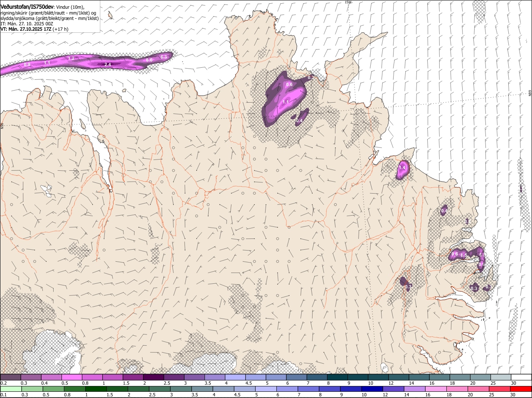The height and width of the screenshot is (398, 532).
Task: Click the 1.1 value inside the northern snow area
Action: [286, 102]
